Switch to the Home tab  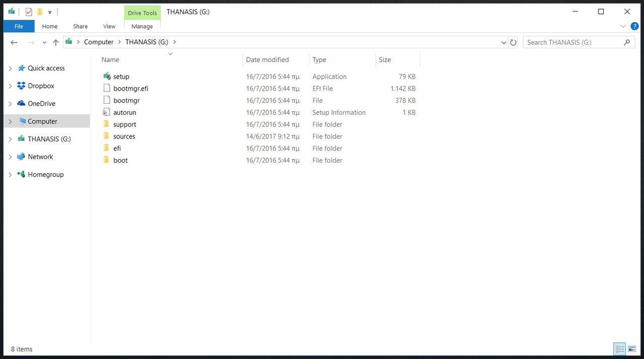tap(50, 26)
